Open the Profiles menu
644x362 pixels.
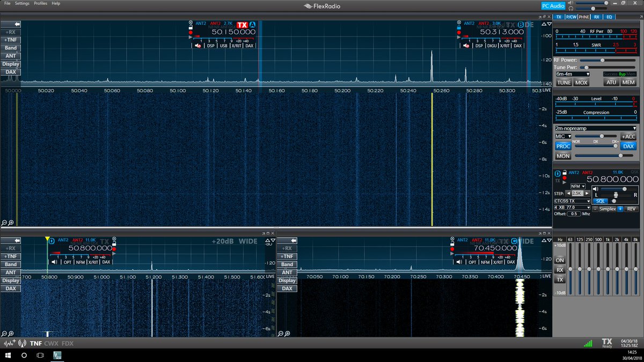pos(40,3)
